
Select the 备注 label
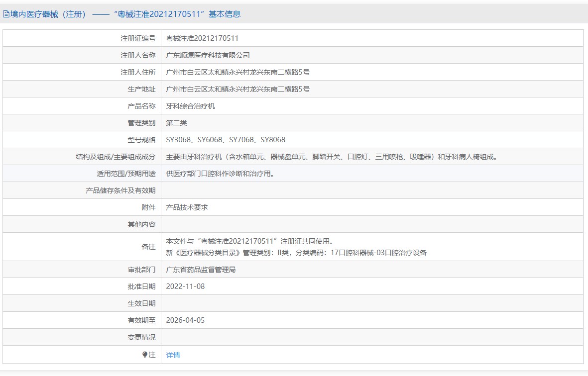point(148,247)
